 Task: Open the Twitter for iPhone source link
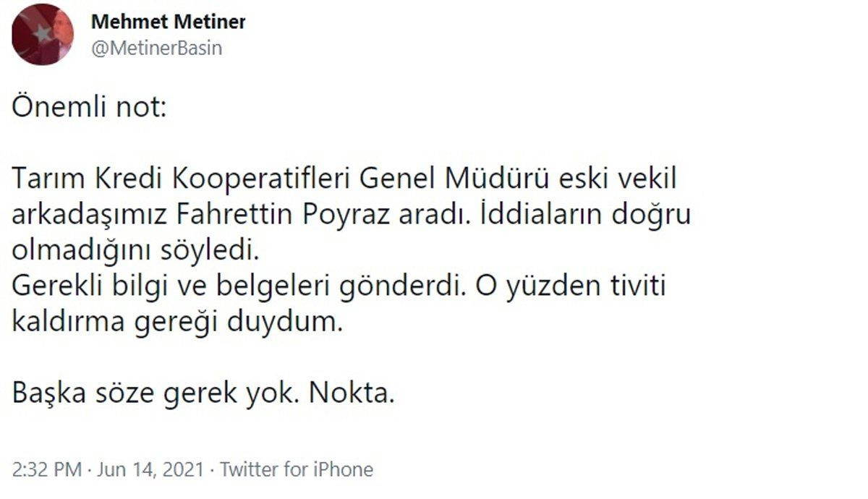(297, 469)
